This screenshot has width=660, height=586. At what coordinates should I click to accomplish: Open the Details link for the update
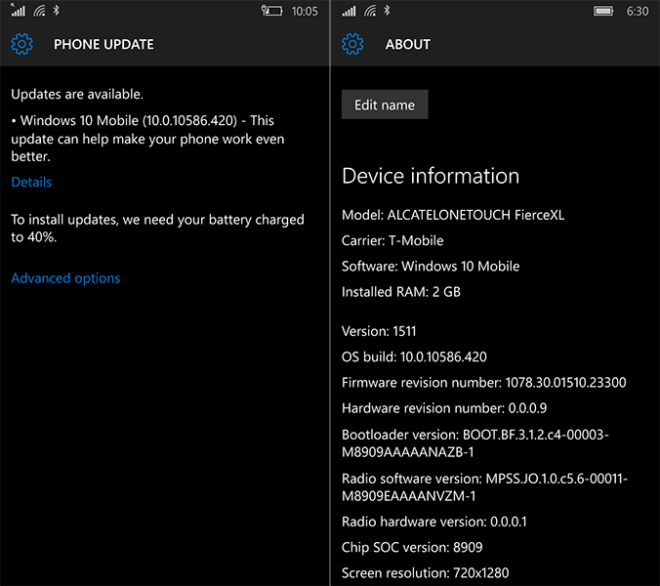[x=32, y=182]
